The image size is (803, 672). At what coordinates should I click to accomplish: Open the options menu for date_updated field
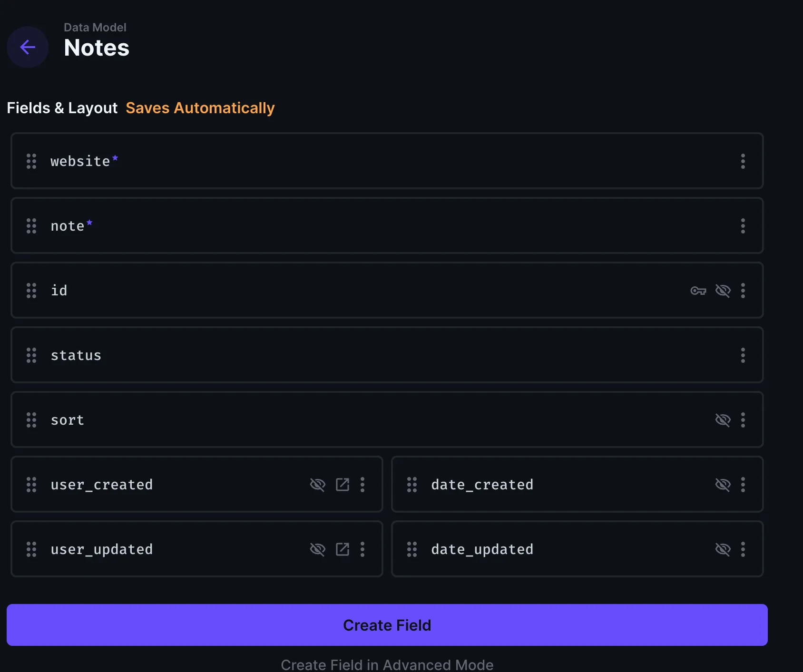click(x=743, y=549)
